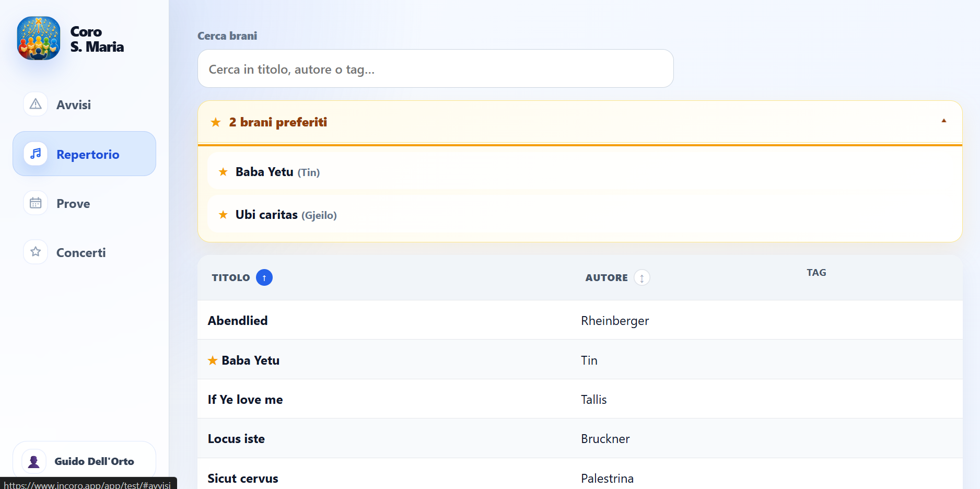Screen dimensions: 980x489
Task: Click author Tallis cell
Action: 594,399
